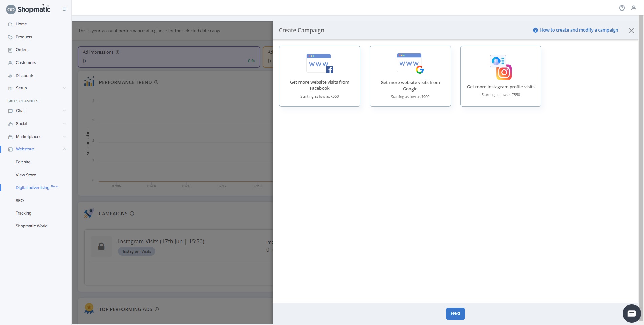Click the Orders icon in sidebar
644x325 pixels.
click(x=10, y=50)
